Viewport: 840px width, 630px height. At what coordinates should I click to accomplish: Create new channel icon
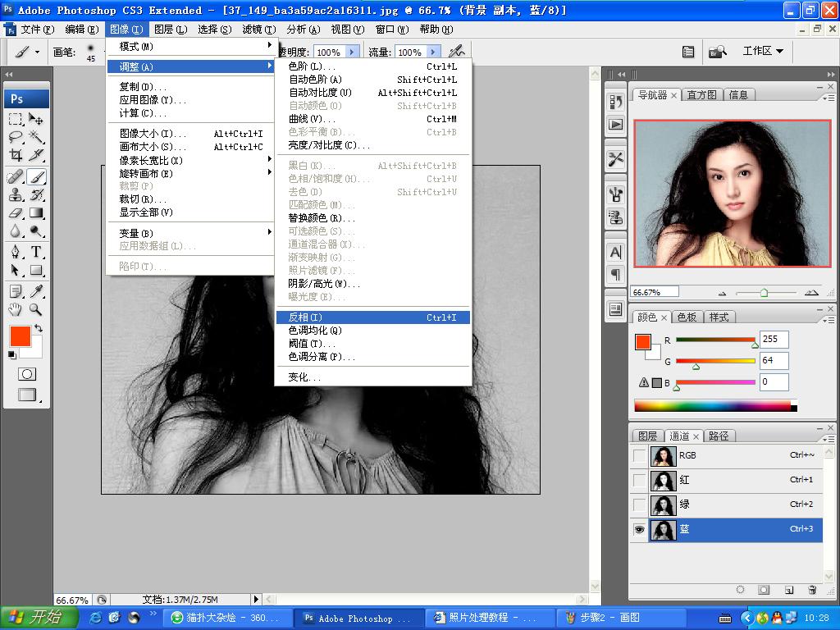(788, 590)
